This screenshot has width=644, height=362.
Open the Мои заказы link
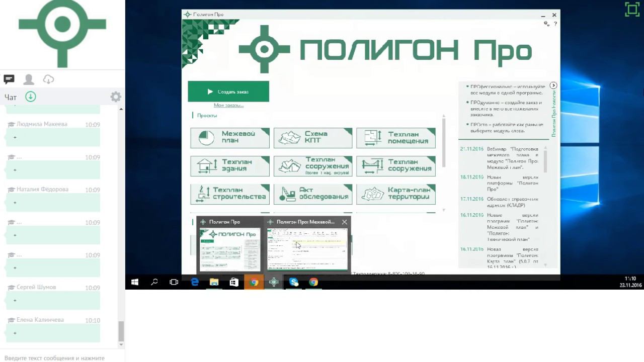pos(228,105)
